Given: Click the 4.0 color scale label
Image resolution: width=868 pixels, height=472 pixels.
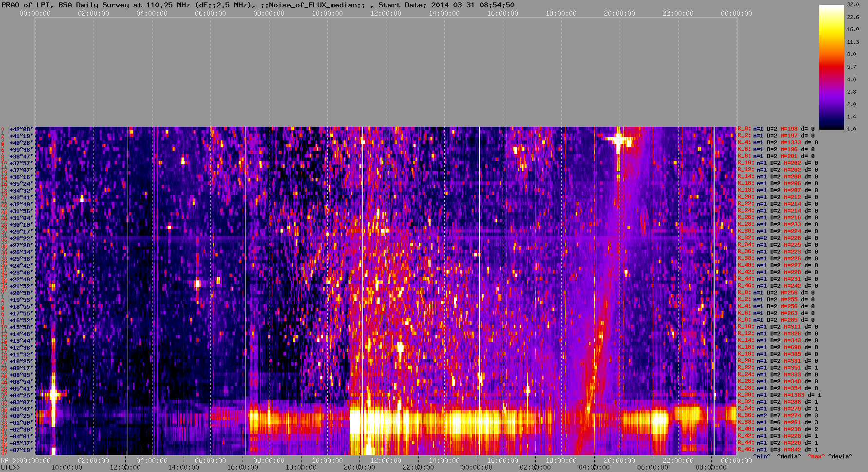Looking at the screenshot, I should tap(851, 79).
